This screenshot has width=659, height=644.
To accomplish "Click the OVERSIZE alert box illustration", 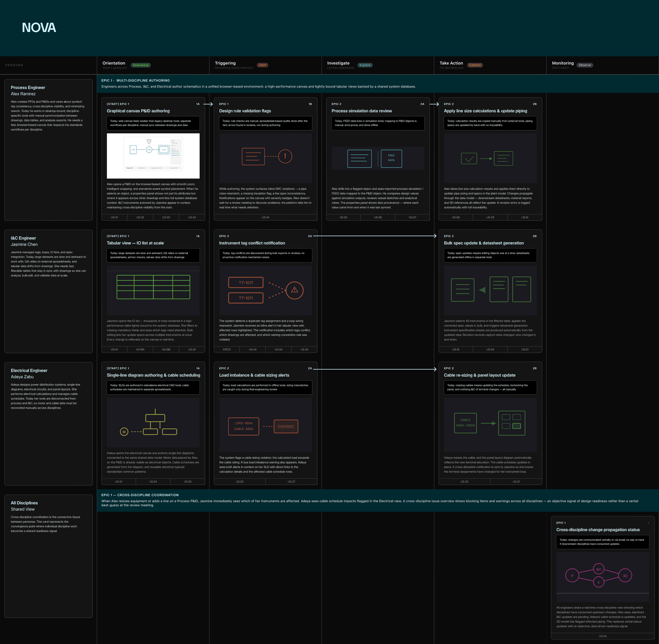I will [285, 426].
